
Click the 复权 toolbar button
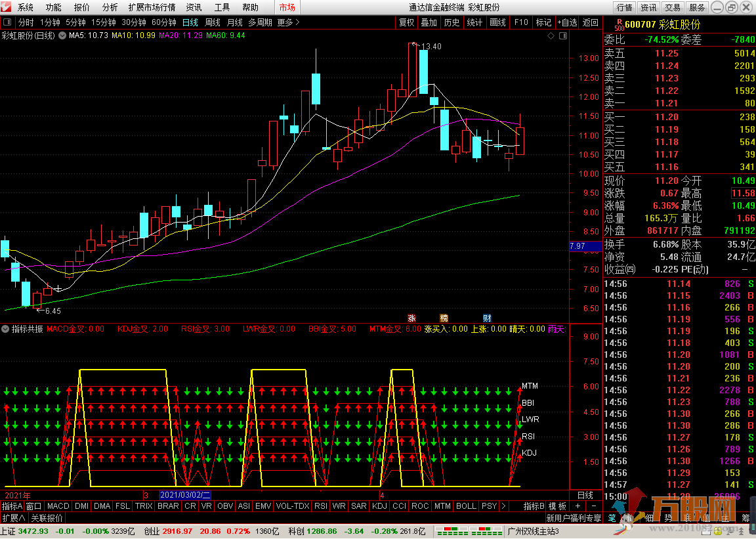click(x=406, y=22)
